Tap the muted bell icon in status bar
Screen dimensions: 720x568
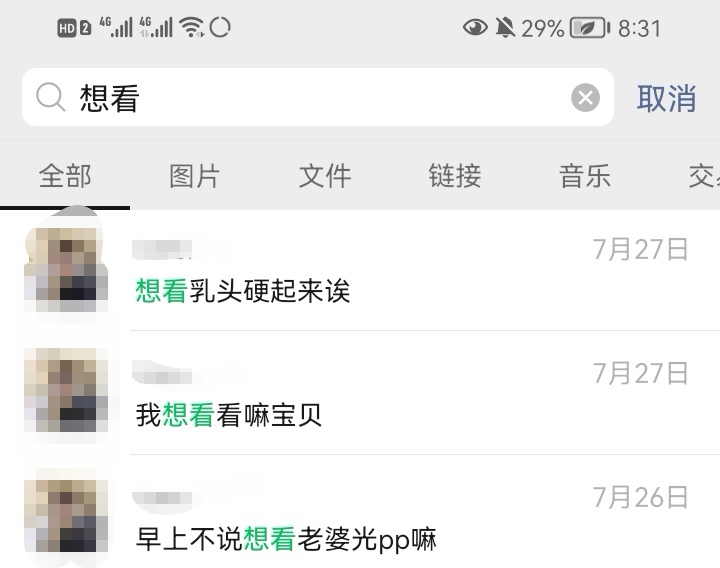505,28
